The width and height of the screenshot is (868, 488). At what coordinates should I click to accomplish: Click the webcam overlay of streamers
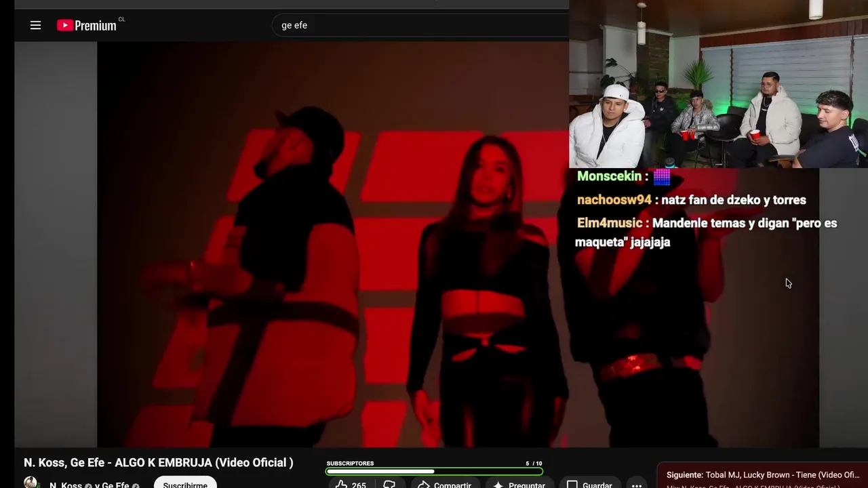coord(718,84)
